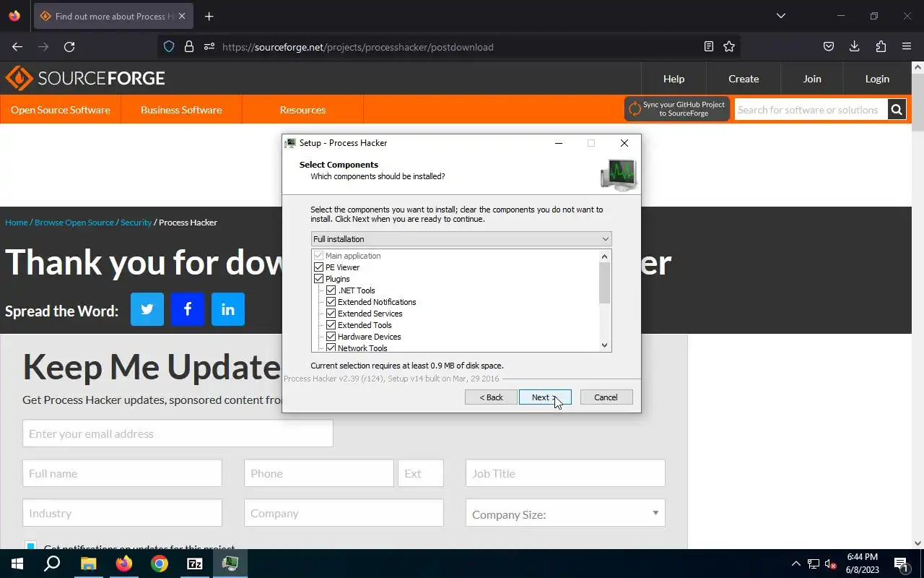Cancel the Process Hacker setup

tap(606, 397)
